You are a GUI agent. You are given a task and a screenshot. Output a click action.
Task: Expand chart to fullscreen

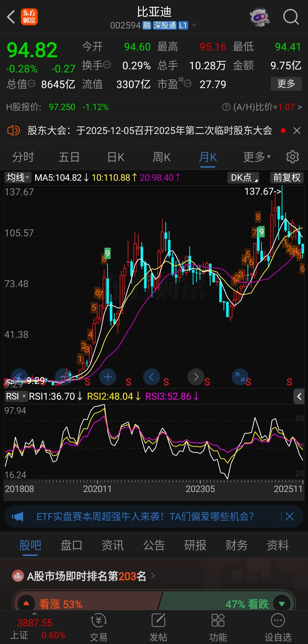click(240, 377)
